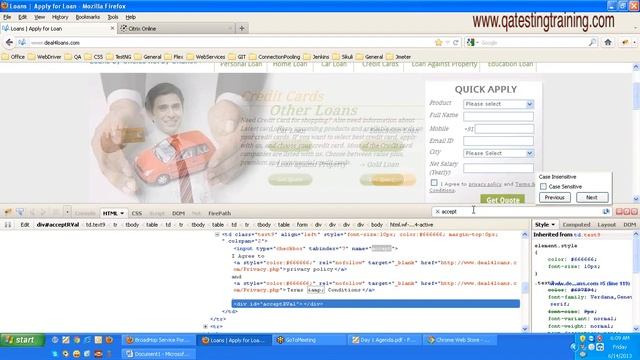
Task: Click the Next search result button
Action: (592, 197)
